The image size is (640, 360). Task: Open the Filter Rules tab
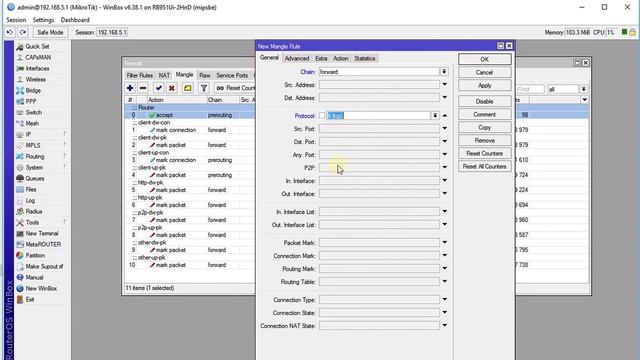pyautogui.click(x=140, y=76)
